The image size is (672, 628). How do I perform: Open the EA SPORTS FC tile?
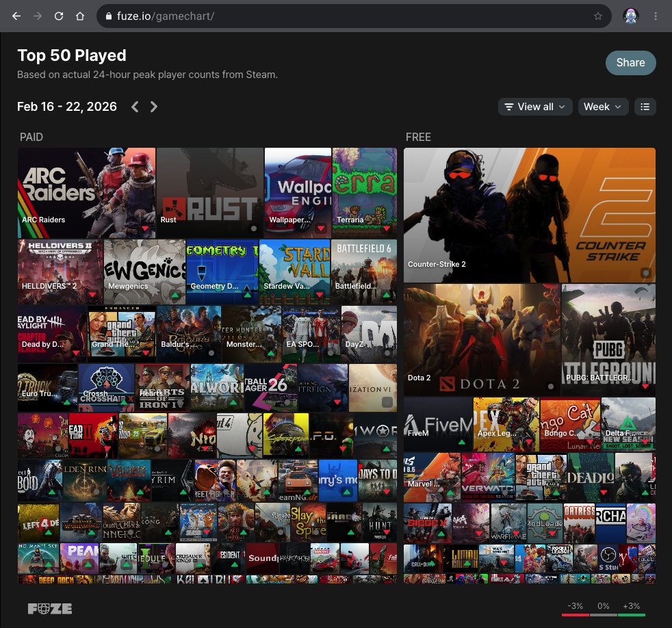[x=311, y=334]
